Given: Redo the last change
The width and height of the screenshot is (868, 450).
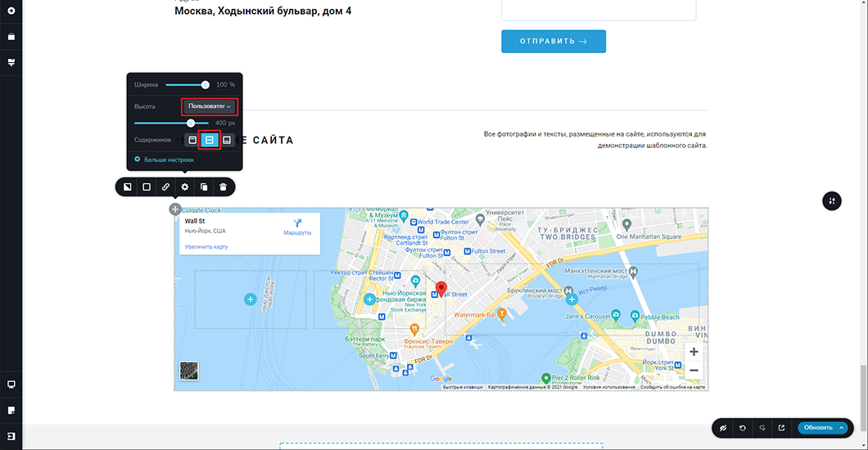Looking at the screenshot, I should [x=762, y=428].
